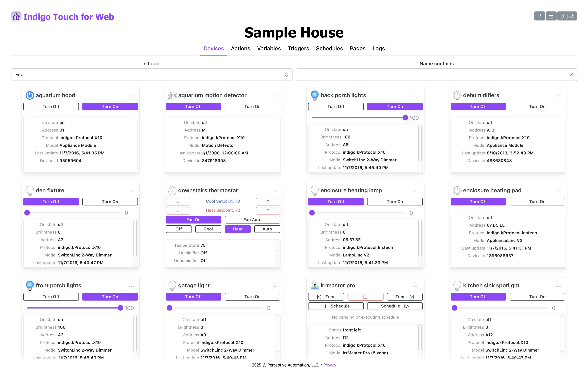
Task: Click the irrmaster pro sprinkler icon
Action: pyautogui.click(x=315, y=285)
